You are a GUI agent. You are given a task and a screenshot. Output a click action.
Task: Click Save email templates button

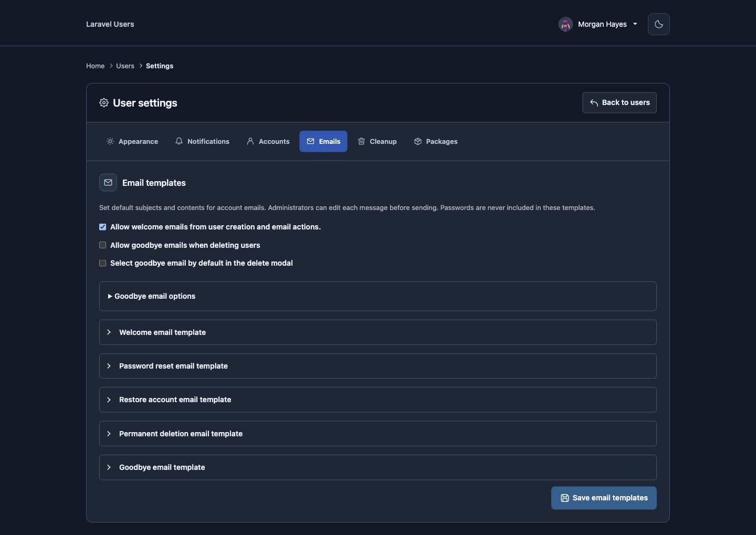(x=604, y=498)
